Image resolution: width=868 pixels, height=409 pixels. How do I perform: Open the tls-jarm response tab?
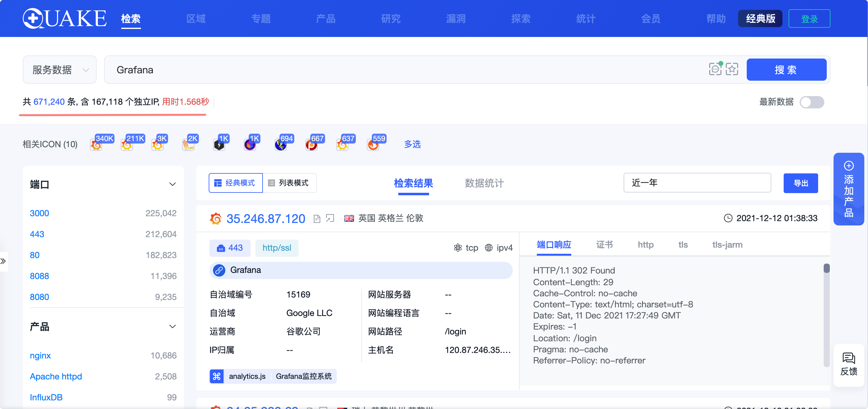[x=727, y=245]
